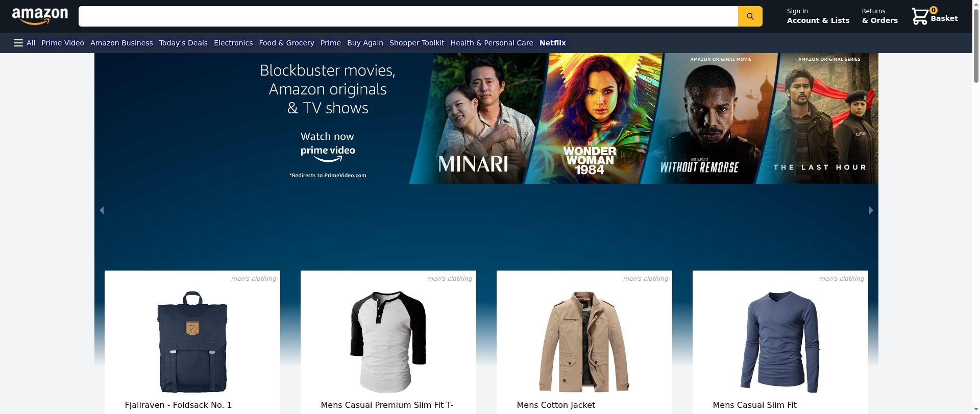Click Redirects to PrimeVideo.com note
Screen dimensions: 980x414
point(328,175)
